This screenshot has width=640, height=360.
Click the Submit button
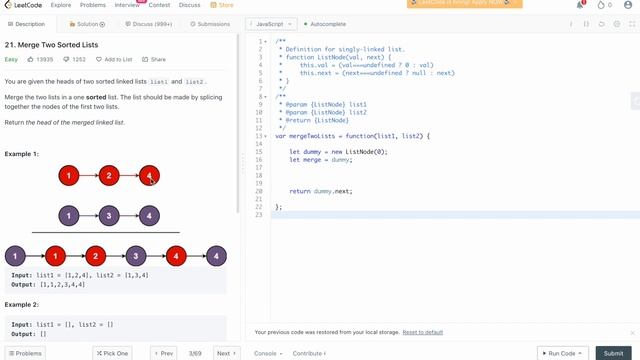pos(613,353)
